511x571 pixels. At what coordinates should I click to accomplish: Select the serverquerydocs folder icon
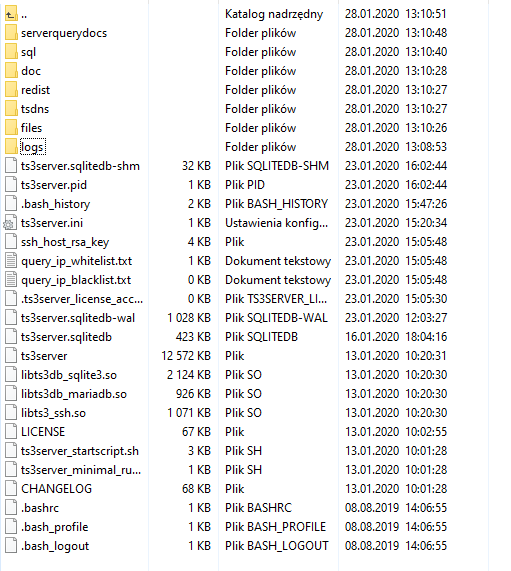point(11,33)
